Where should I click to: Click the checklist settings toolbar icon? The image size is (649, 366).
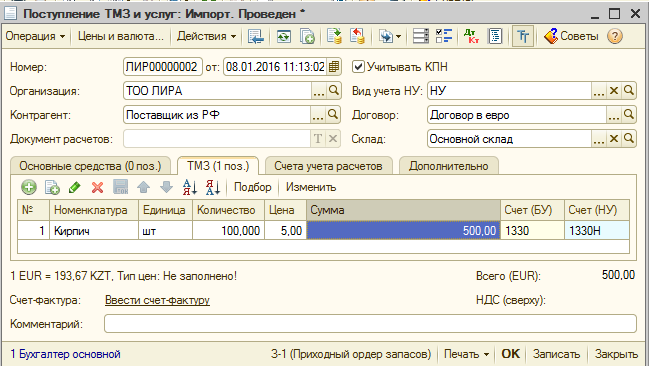pyautogui.click(x=444, y=36)
